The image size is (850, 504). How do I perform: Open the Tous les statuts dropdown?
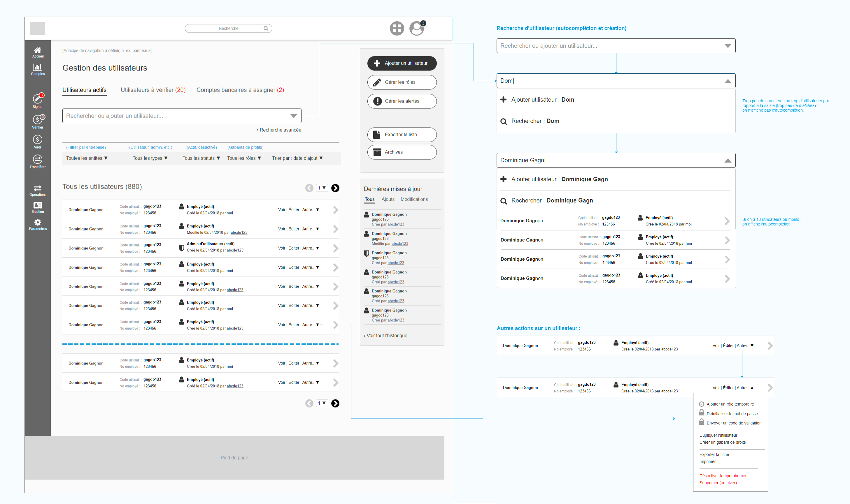pos(201,158)
